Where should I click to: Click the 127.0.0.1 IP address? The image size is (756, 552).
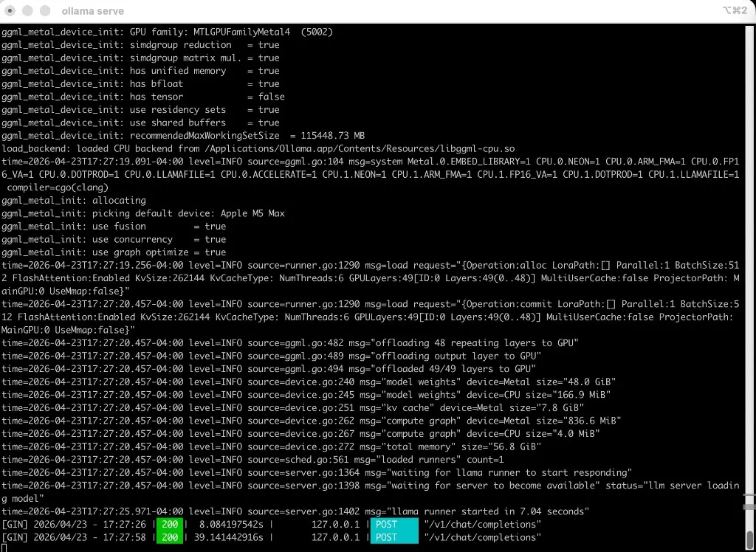pos(336,524)
